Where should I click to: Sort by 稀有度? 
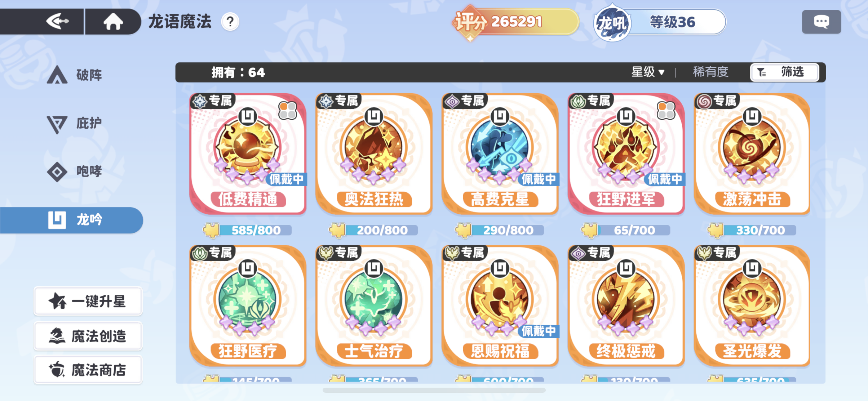click(x=710, y=72)
